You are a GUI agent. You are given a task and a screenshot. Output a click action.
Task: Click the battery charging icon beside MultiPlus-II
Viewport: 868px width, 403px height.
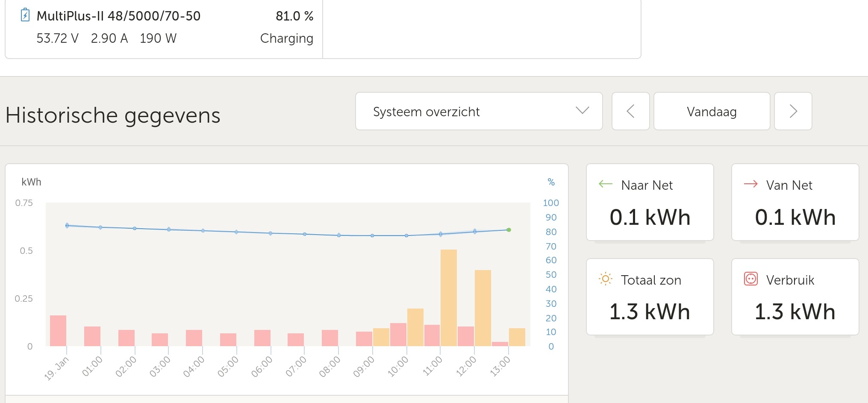coord(25,15)
